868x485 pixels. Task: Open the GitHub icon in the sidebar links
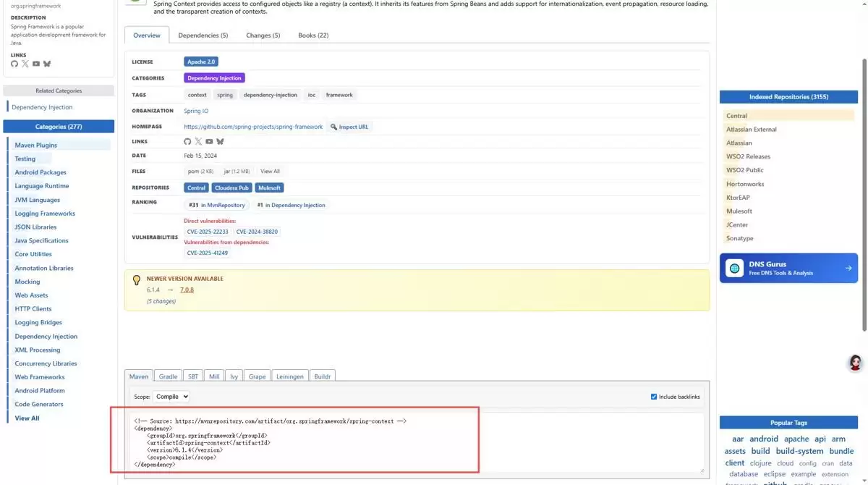click(14, 64)
